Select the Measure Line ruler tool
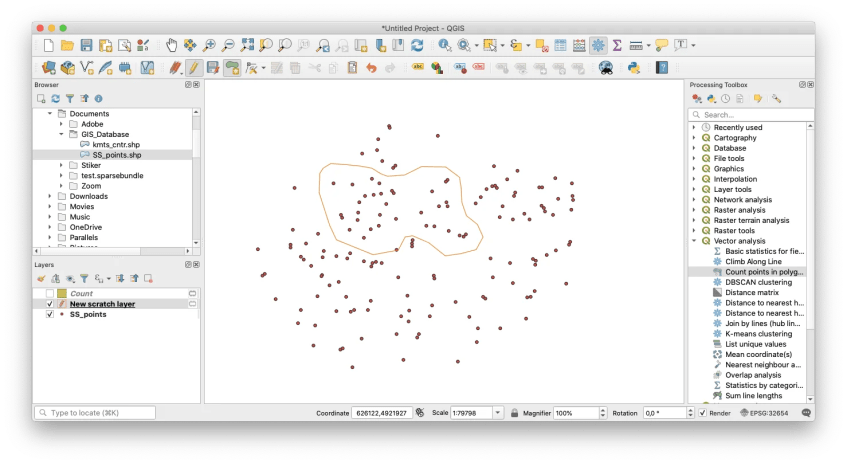 (x=636, y=45)
